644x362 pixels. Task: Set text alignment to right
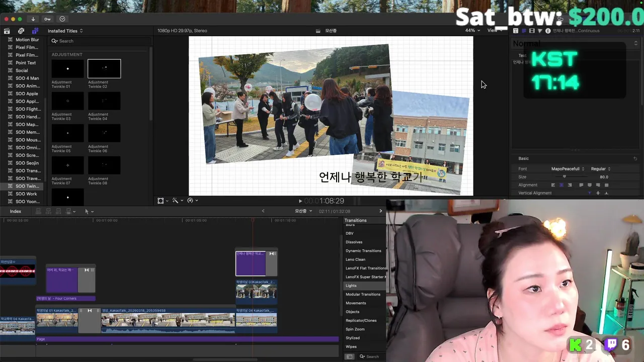[570, 185]
